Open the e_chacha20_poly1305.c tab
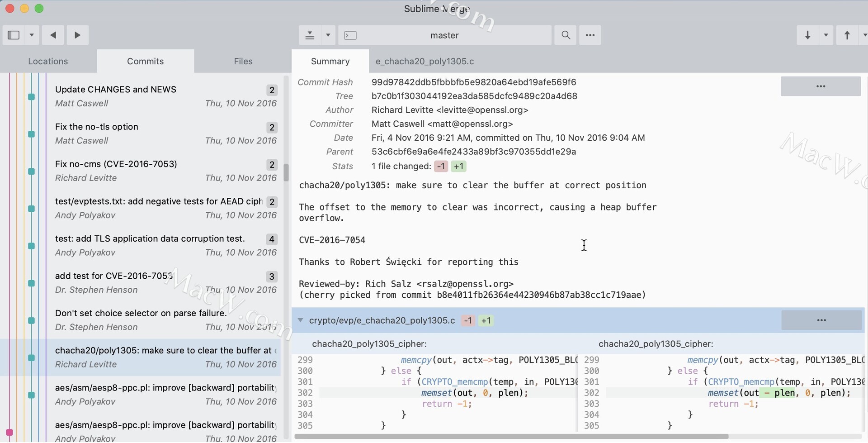The height and width of the screenshot is (443, 868). click(x=425, y=62)
